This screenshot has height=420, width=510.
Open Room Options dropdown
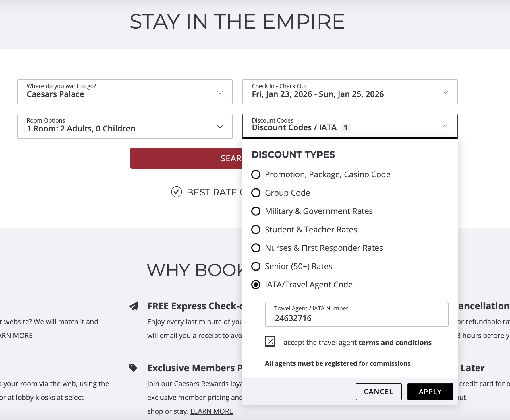tap(125, 126)
